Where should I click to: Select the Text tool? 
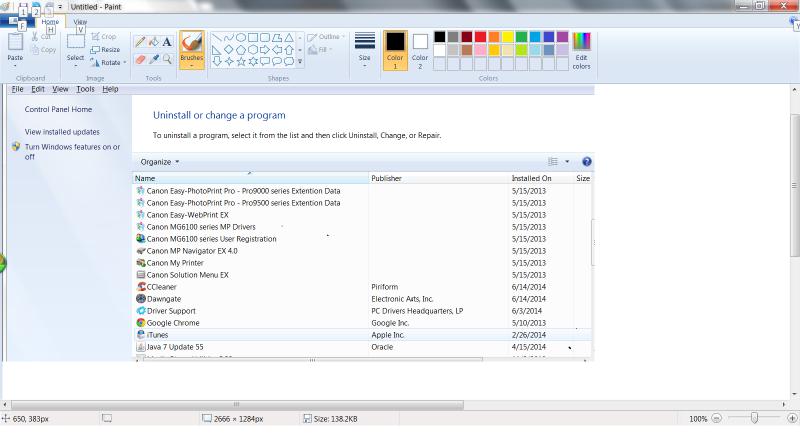(167, 42)
